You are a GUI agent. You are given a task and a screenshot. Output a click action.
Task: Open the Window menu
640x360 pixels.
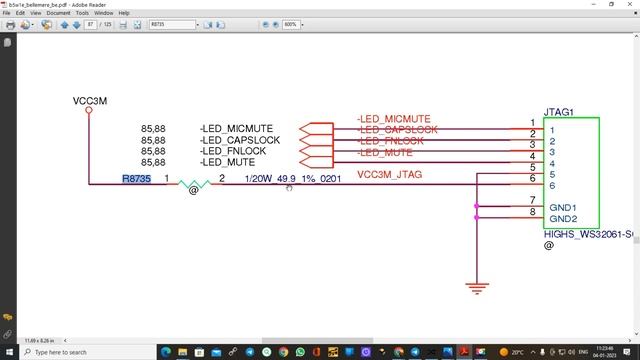click(x=104, y=13)
